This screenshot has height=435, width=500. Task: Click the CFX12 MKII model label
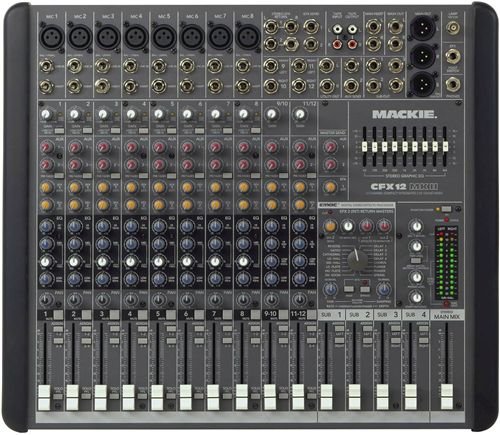tap(405, 187)
